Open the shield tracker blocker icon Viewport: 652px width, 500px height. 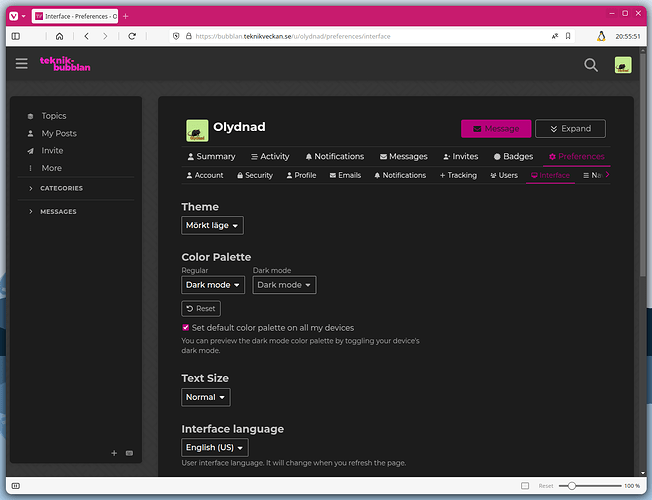(176, 36)
